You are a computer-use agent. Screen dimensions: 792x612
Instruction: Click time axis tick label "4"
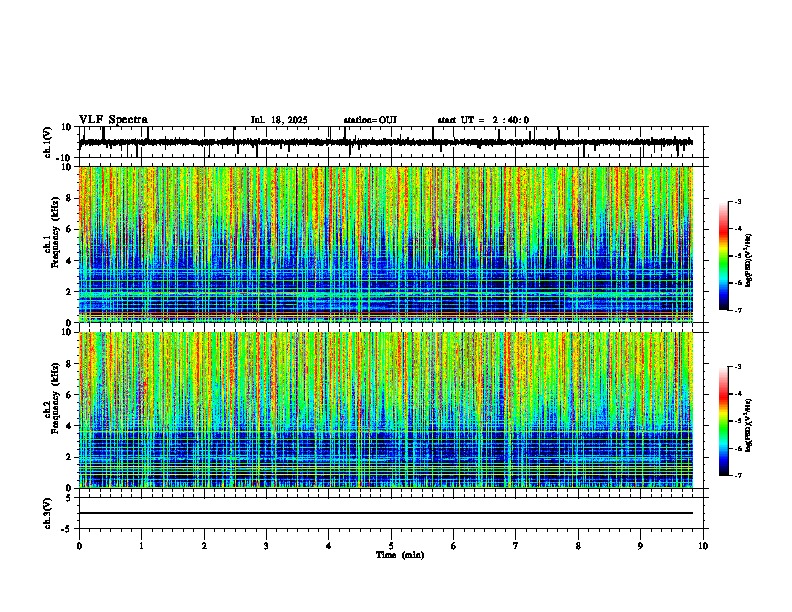329,546
